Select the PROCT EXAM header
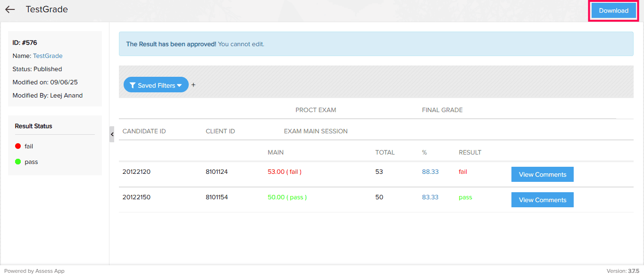The image size is (644, 277). (316, 110)
